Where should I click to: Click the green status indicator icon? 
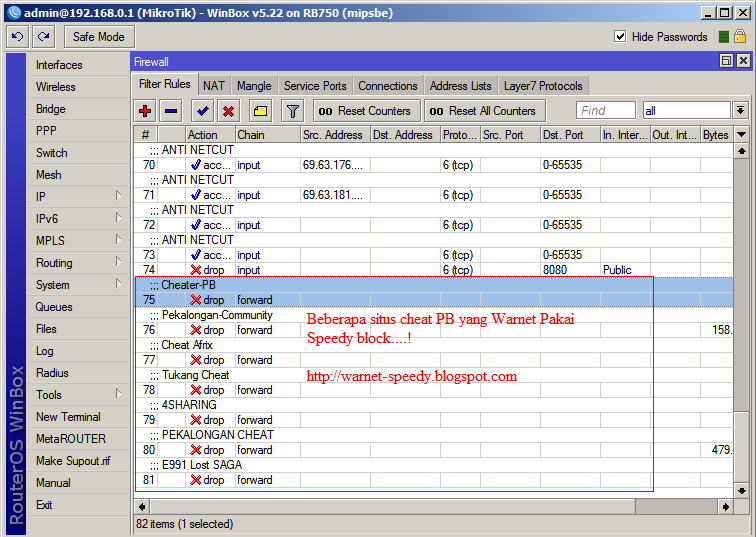pyautogui.click(x=724, y=37)
